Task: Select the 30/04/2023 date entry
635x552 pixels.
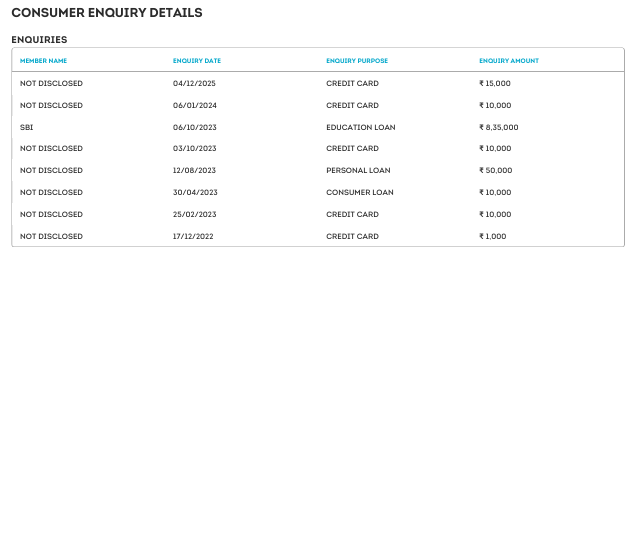Action: (195, 192)
